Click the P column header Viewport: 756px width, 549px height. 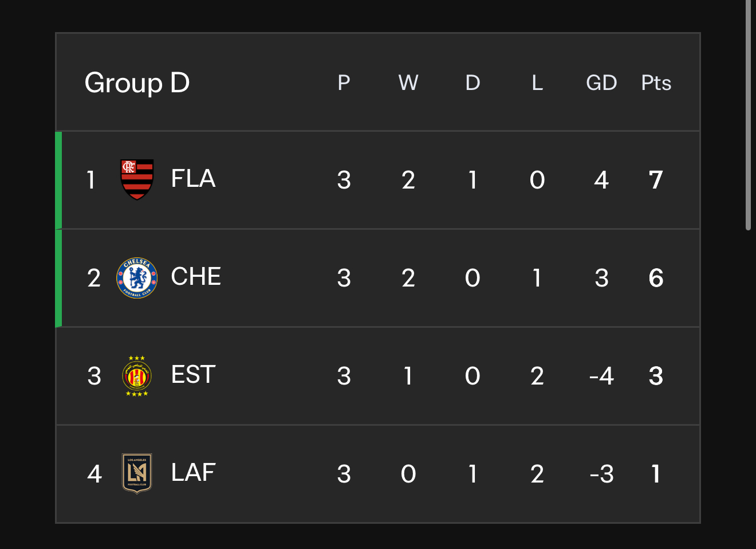tap(344, 83)
